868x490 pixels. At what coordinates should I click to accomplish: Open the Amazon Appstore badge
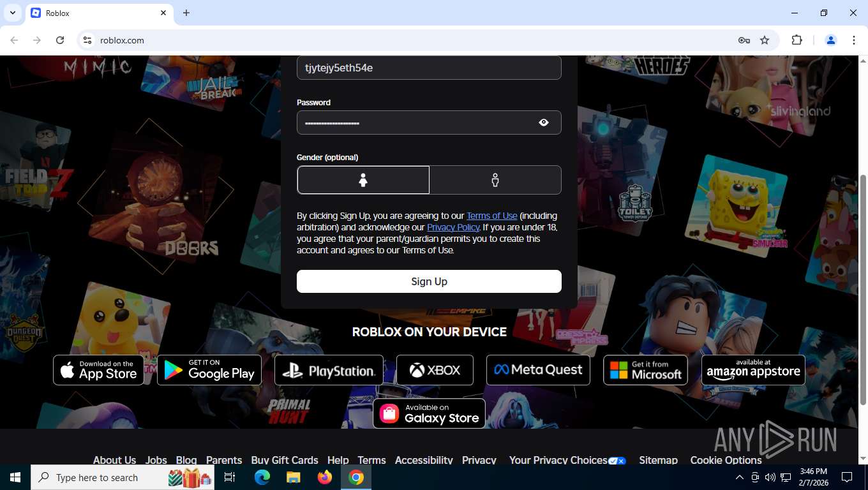(753, 370)
